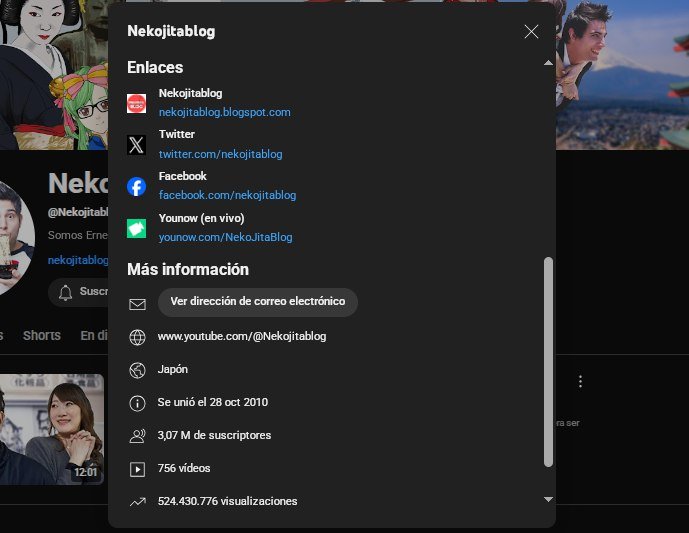Open the Shorts tab on channel page
The width and height of the screenshot is (689, 533).
[42, 336]
